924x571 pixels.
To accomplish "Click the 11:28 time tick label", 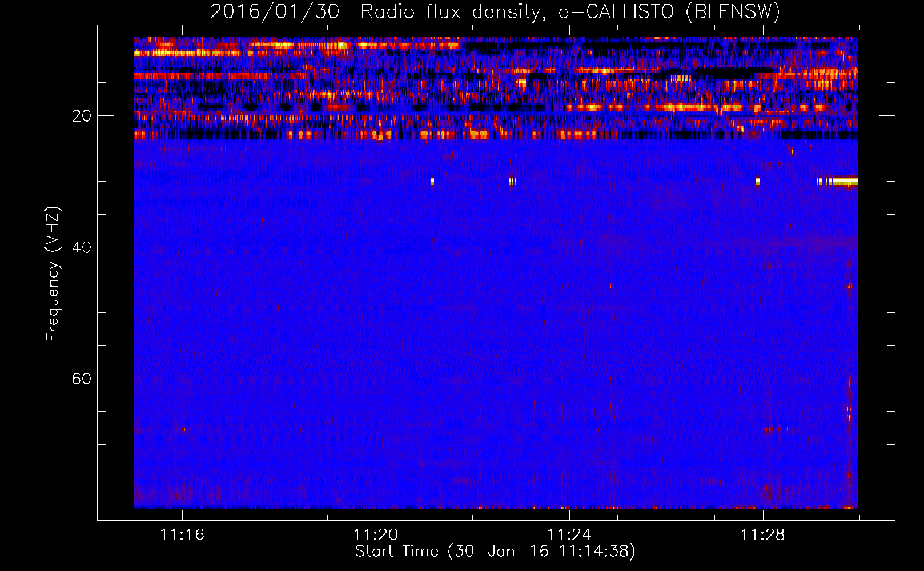I will (x=763, y=534).
